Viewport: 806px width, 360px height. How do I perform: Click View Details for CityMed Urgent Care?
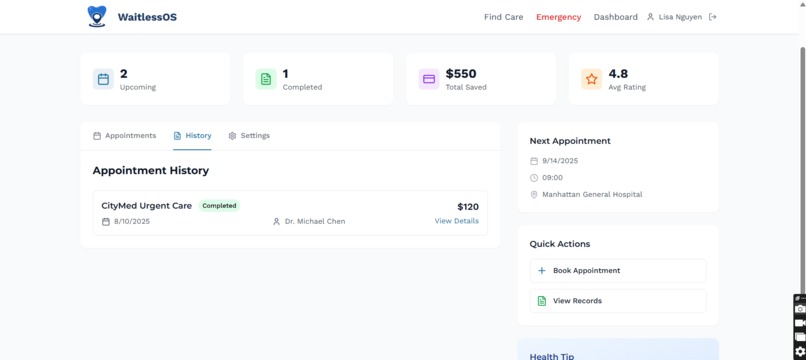[x=456, y=221]
